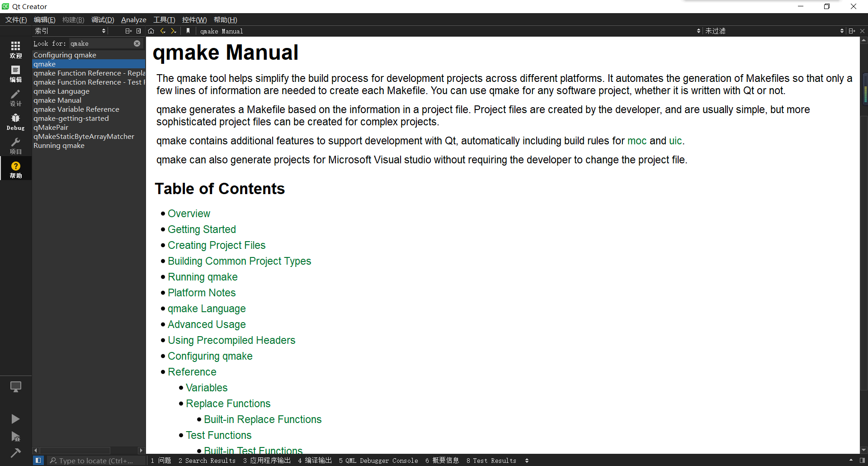The width and height of the screenshot is (868, 466).
Task: Open the Analyze menu
Action: [x=133, y=19]
